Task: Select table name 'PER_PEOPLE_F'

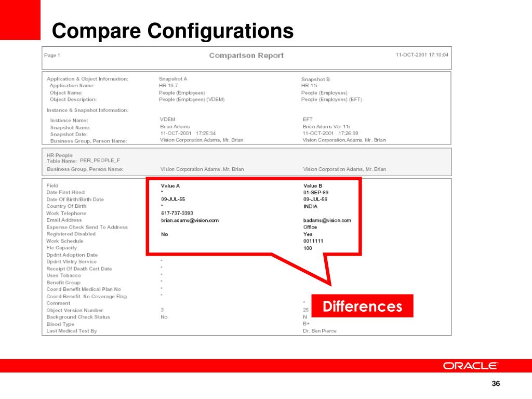Action: click(x=100, y=161)
